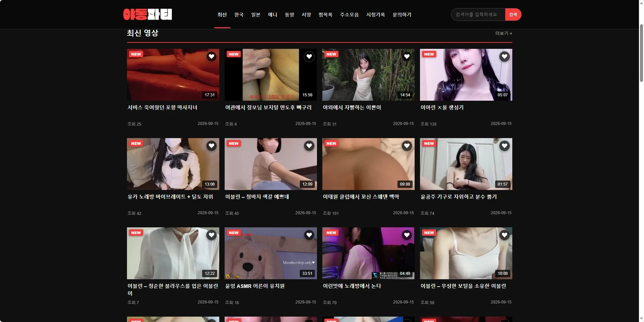This screenshot has height=322, width=644.
Task: Favorite the video lasting 13:08
Action: 212,146
